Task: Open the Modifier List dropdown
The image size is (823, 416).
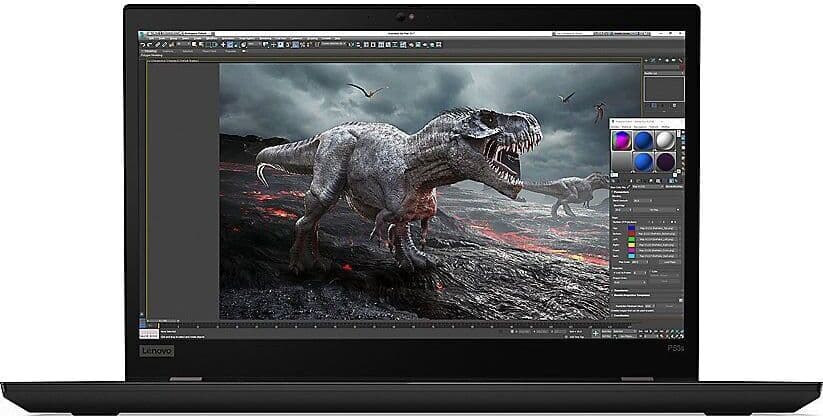Action: coord(664,73)
